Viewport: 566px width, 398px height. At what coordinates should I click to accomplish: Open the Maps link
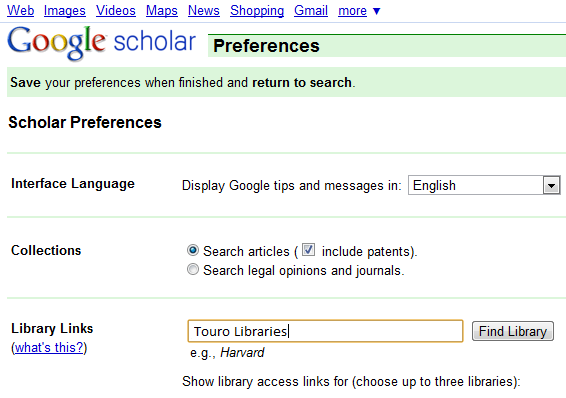tap(161, 11)
